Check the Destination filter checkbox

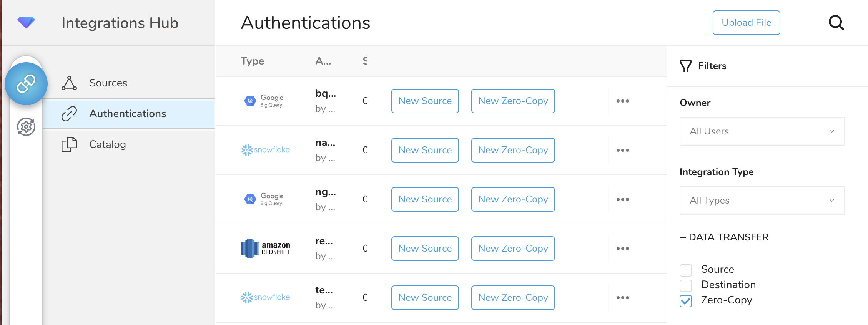coord(685,285)
